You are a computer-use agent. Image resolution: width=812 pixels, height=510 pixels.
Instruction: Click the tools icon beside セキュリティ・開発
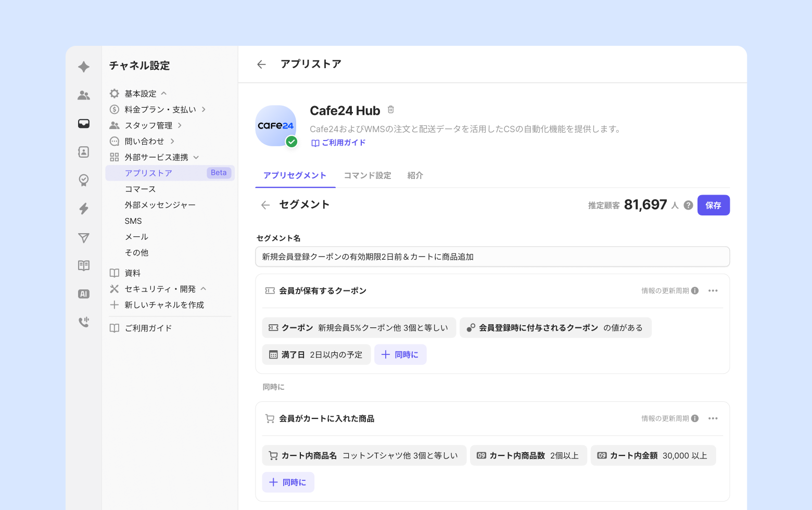(x=115, y=289)
